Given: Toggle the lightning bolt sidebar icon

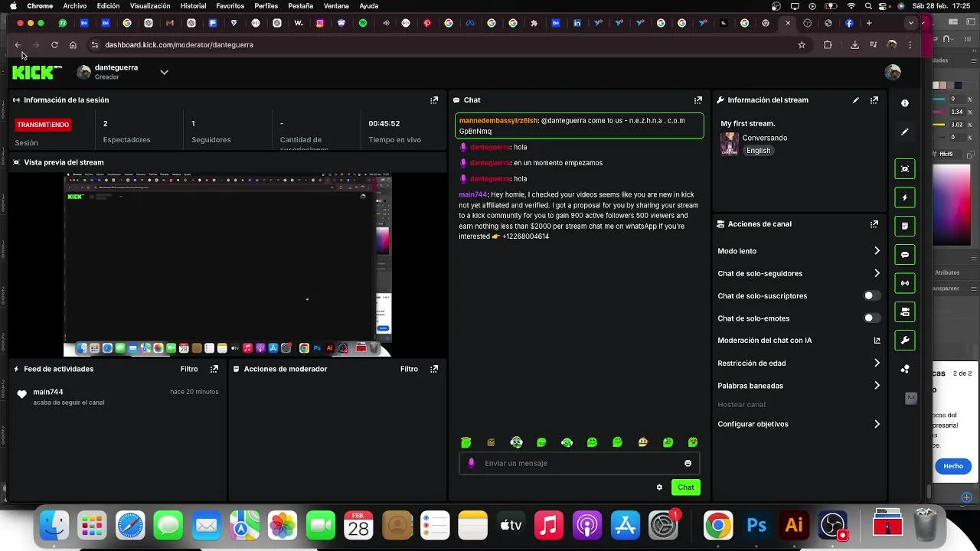Looking at the screenshot, I should (x=905, y=197).
